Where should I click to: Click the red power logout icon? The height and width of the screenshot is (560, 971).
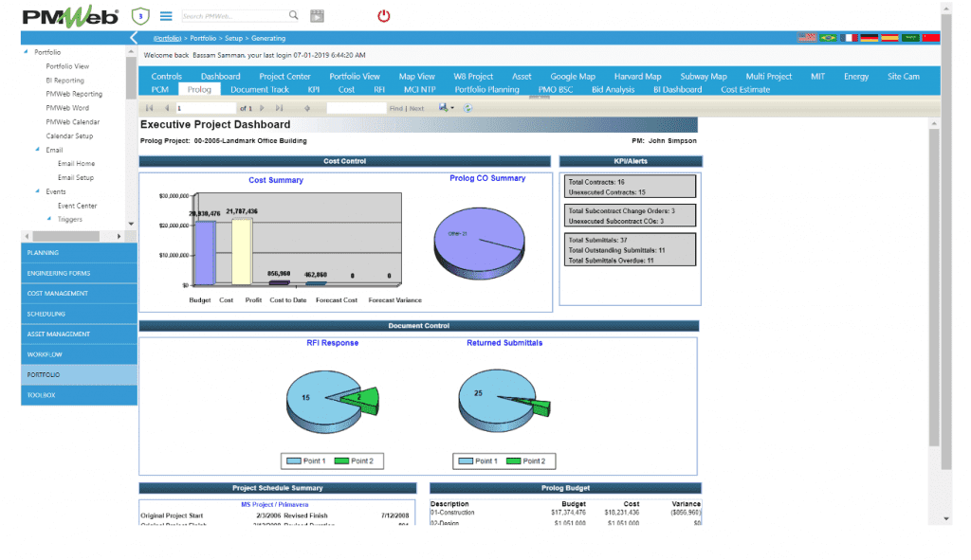pos(384,16)
